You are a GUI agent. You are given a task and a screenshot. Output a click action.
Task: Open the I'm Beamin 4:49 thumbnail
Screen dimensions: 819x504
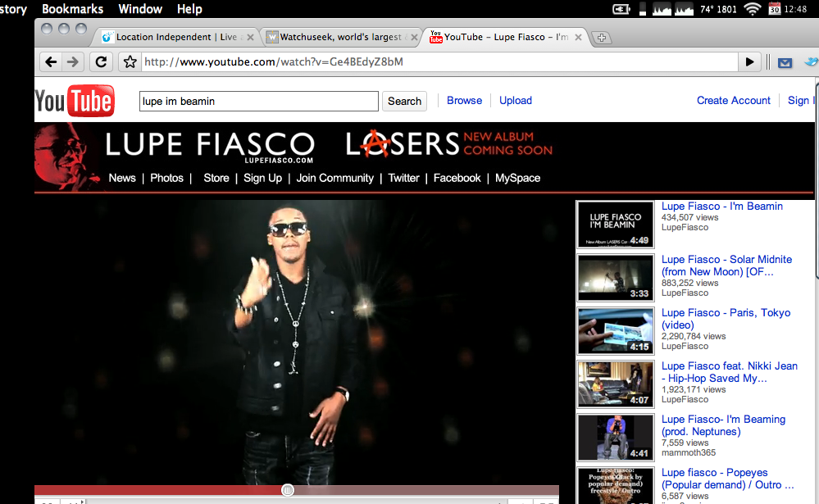616,225
